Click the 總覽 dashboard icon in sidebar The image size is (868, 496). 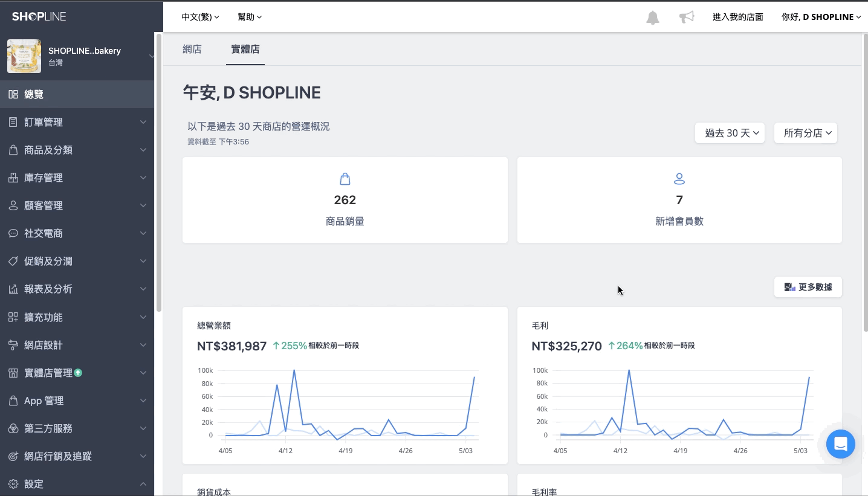tap(13, 94)
